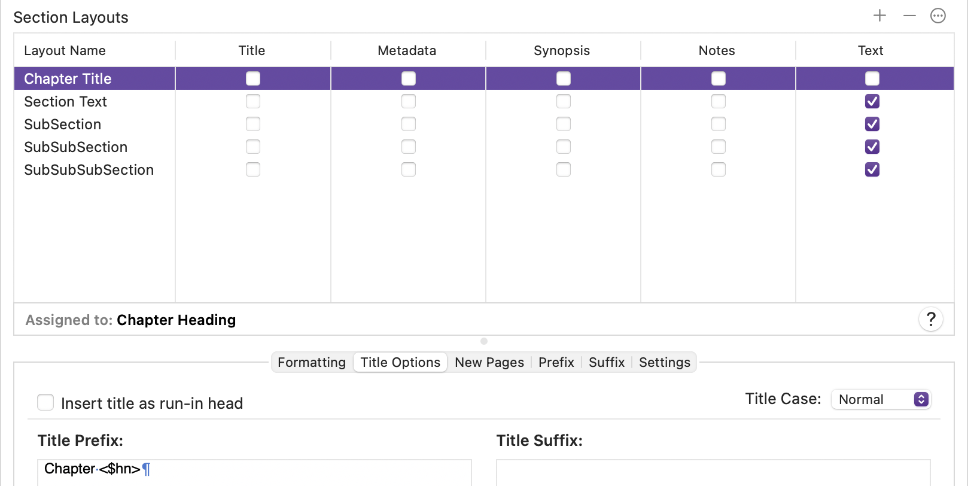Select the Prefix tab
Image resolution: width=980 pixels, height=486 pixels.
click(x=556, y=362)
